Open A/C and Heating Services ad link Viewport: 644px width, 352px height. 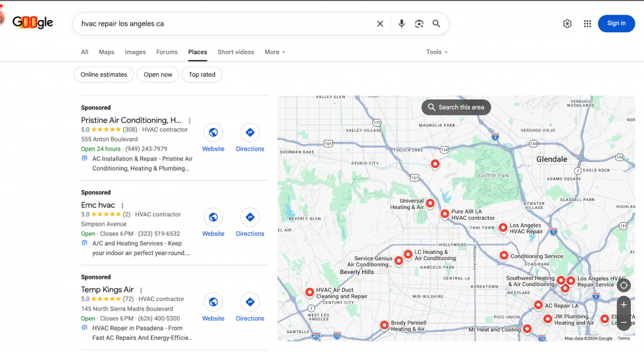coord(141,248)
